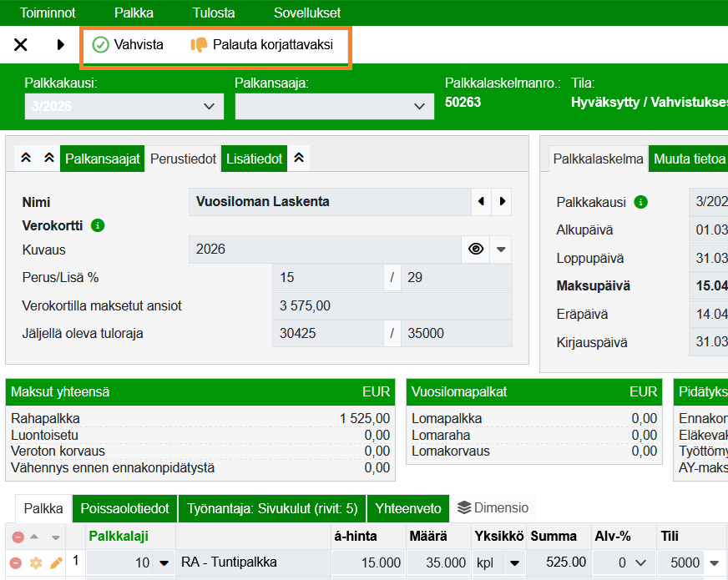Open the Toiminnot menu
This screenshot has height=580, width=728.
click(x=47, y=13)
